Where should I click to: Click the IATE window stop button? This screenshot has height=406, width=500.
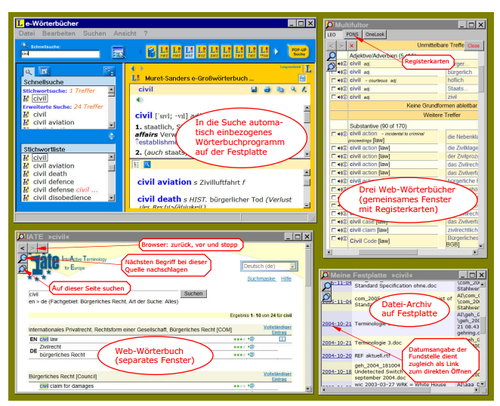pos(43,248)
